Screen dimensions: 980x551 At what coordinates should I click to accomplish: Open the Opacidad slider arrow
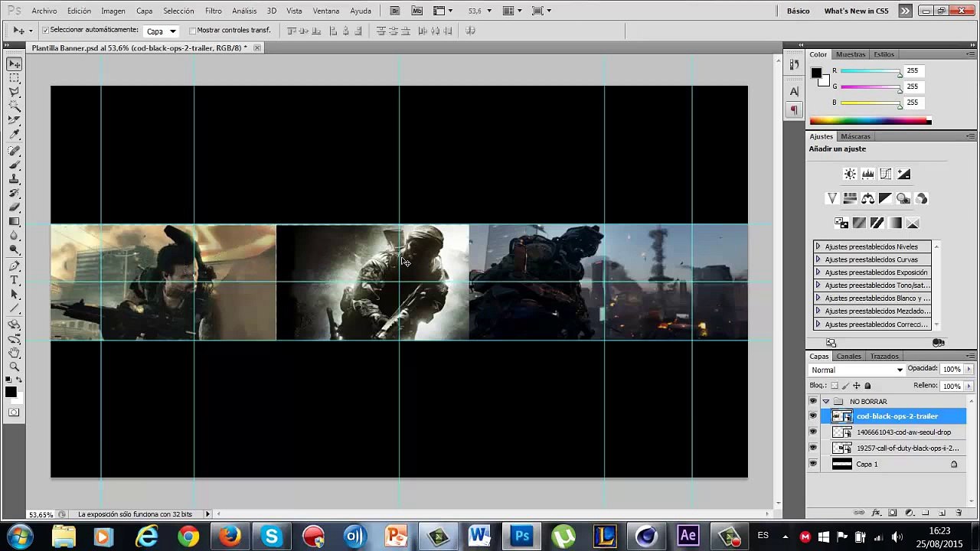969,369
